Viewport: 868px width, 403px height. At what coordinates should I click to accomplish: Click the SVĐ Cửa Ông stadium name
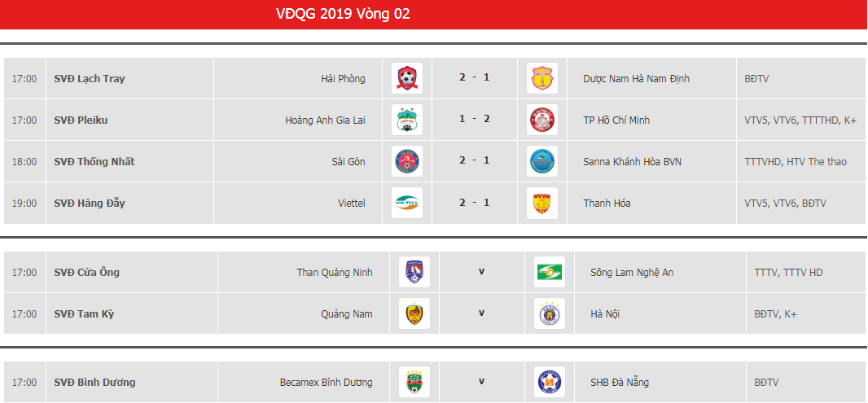coord(87,273)
